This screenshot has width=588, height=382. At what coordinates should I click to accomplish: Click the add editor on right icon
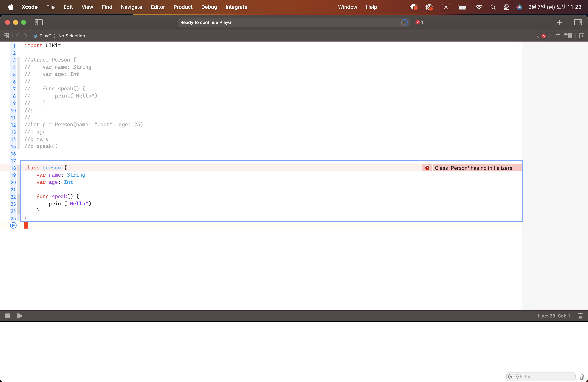582,36
